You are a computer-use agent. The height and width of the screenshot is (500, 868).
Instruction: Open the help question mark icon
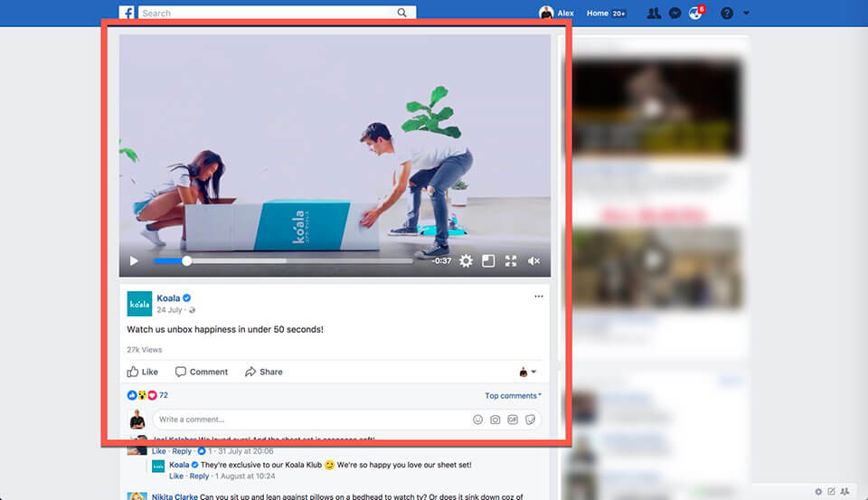point(727,13)
